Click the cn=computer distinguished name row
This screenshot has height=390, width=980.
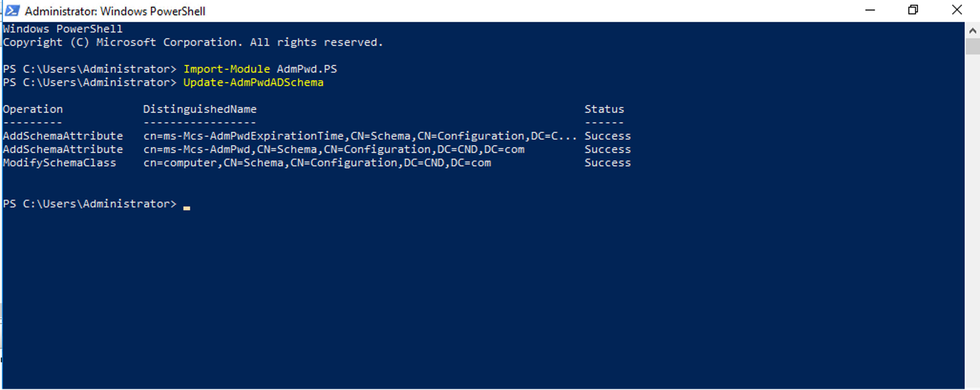coord(317,163)
